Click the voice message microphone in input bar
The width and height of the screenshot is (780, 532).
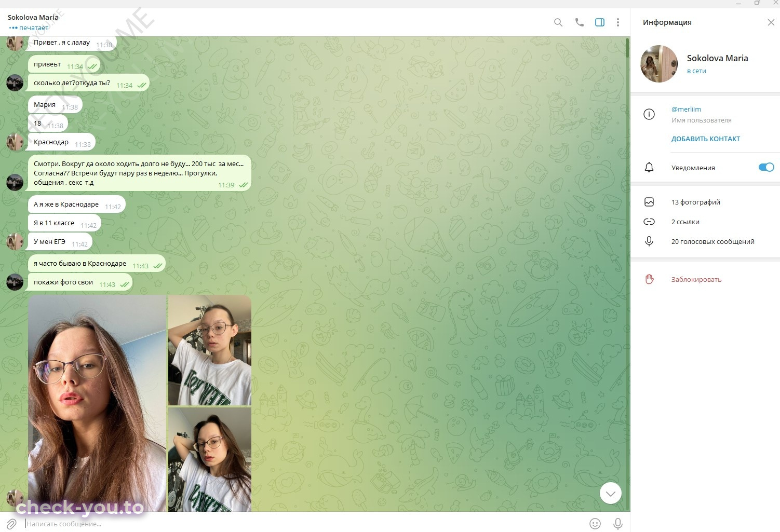click(x=618, y=524)
